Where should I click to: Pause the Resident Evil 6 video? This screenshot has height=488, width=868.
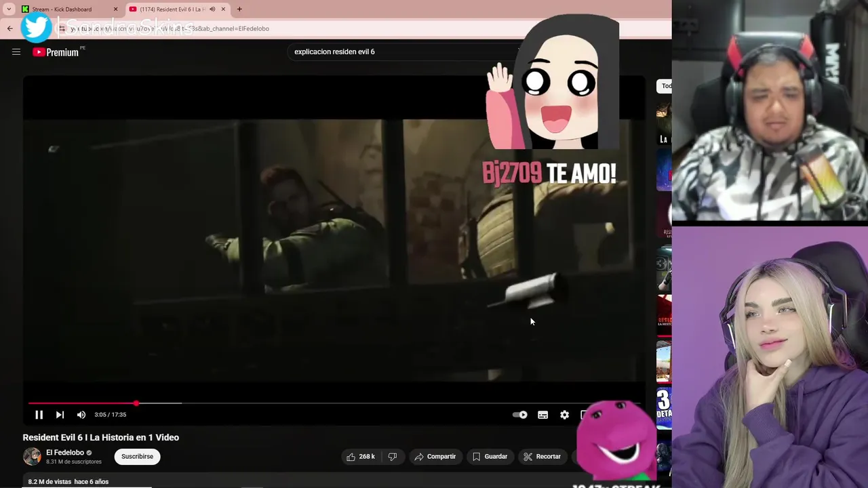point(39,415)
